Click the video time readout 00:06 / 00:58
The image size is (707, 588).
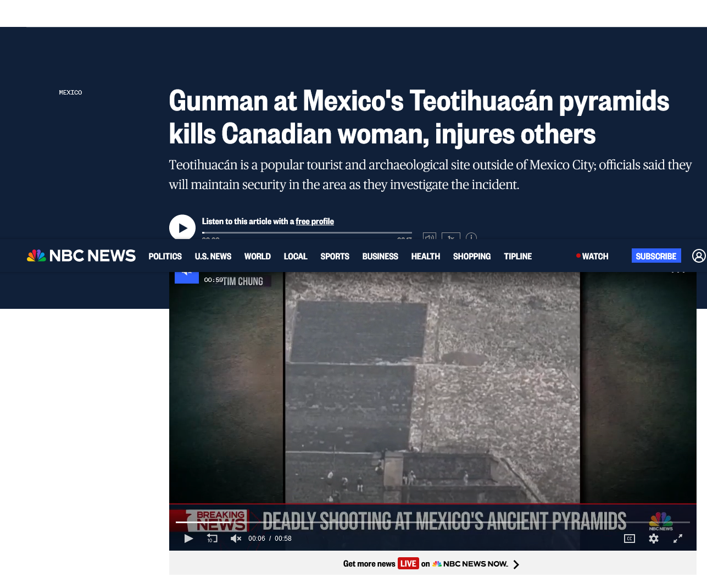270,539
